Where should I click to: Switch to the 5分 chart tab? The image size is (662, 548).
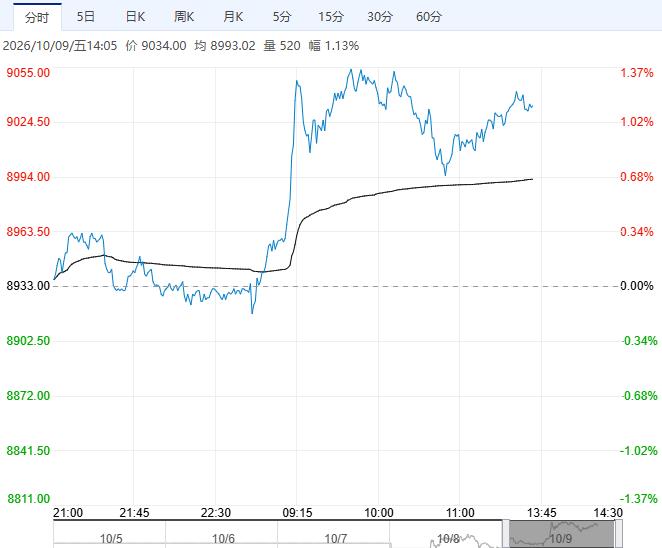click(282, 17)
